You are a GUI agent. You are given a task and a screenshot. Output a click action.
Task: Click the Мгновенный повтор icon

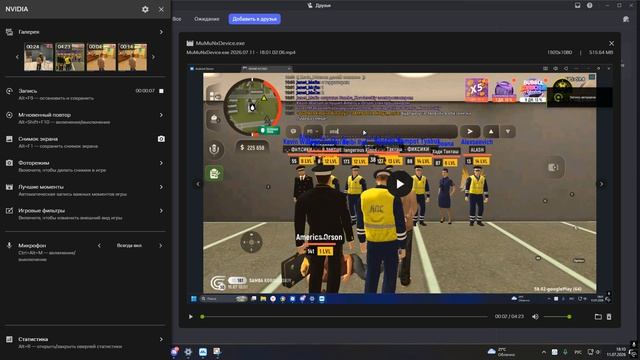(x=9, y=115)
